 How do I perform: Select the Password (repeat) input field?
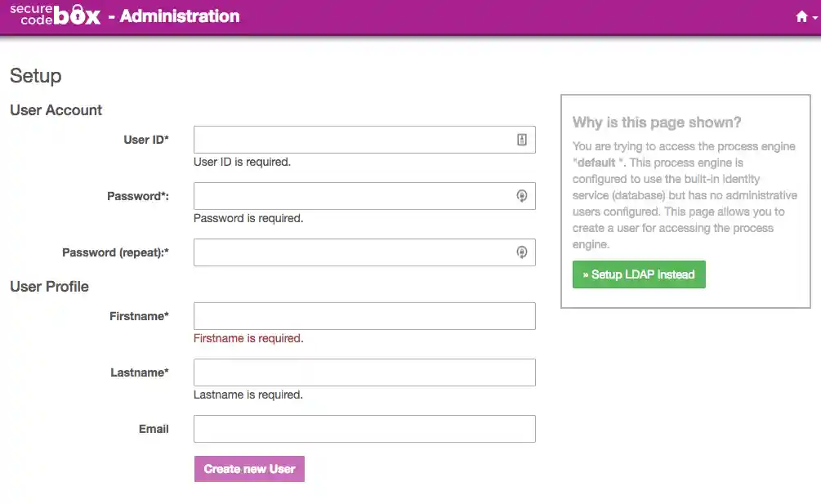click(353, 252)
